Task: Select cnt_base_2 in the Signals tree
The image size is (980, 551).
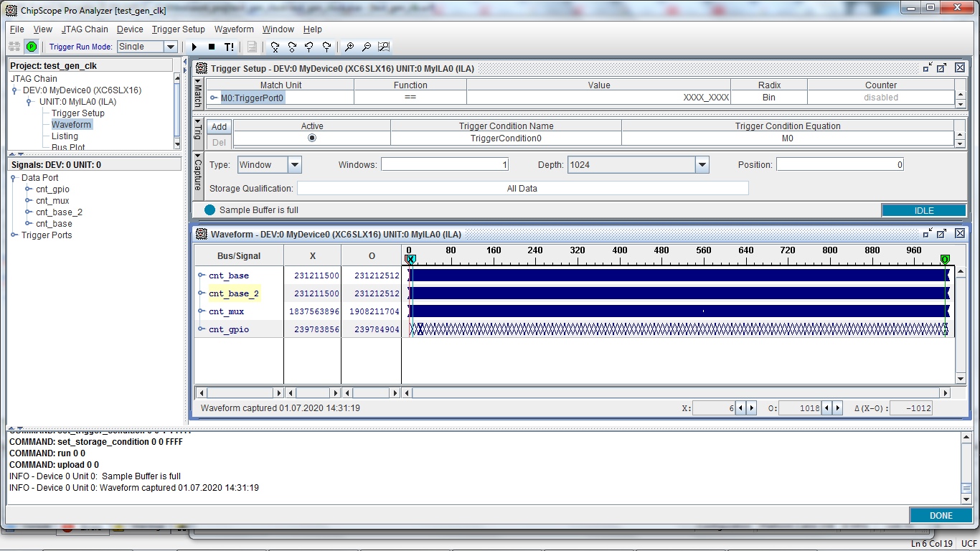Action: point(59,212)
